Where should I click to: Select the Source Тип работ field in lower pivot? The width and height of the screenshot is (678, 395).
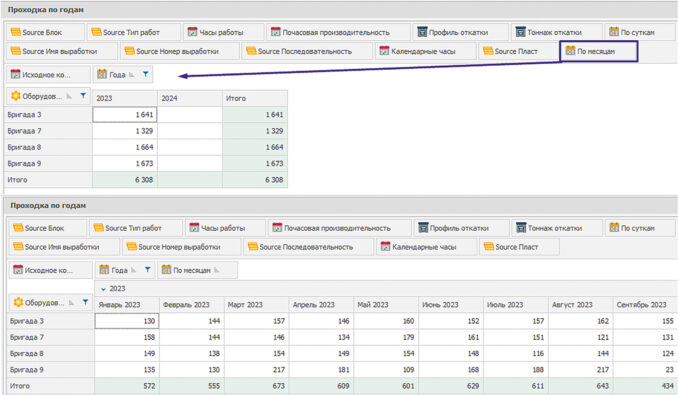tap(136, 228)
